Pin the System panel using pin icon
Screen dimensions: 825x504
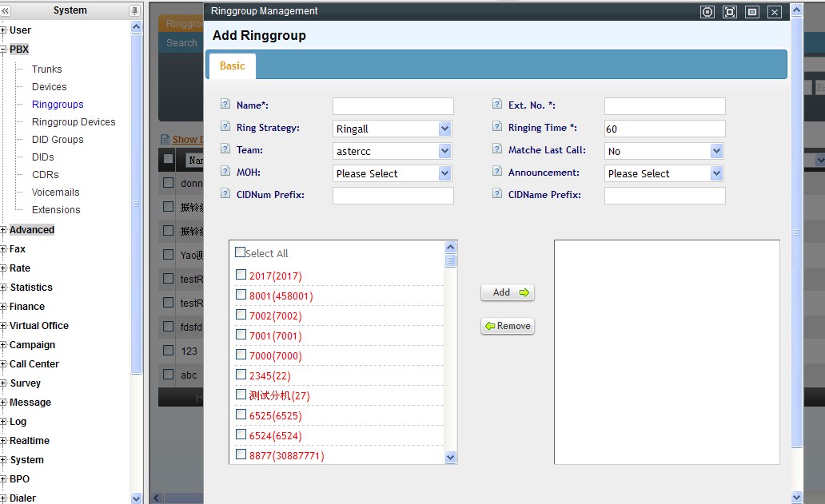pyautogui.click(x=134, y=10)
